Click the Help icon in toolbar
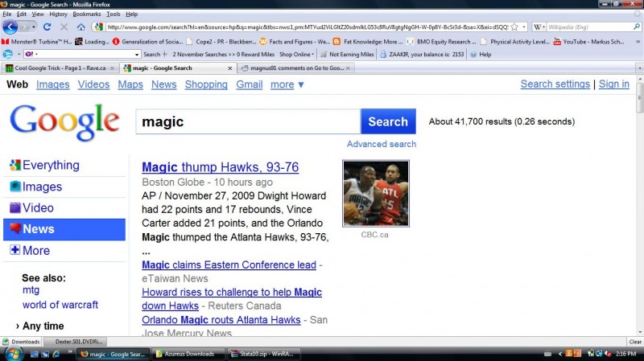This screenshot has height=361, width=644. coord(473,54)
